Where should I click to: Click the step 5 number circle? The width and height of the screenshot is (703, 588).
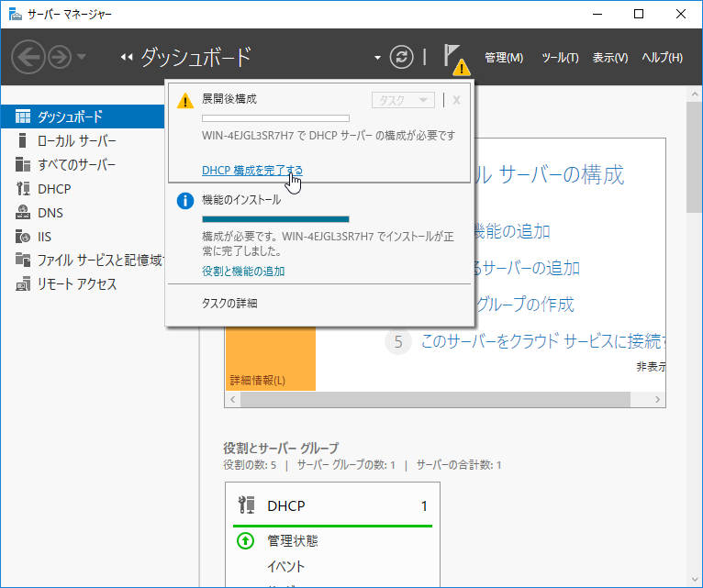click(x=398, y=342)
